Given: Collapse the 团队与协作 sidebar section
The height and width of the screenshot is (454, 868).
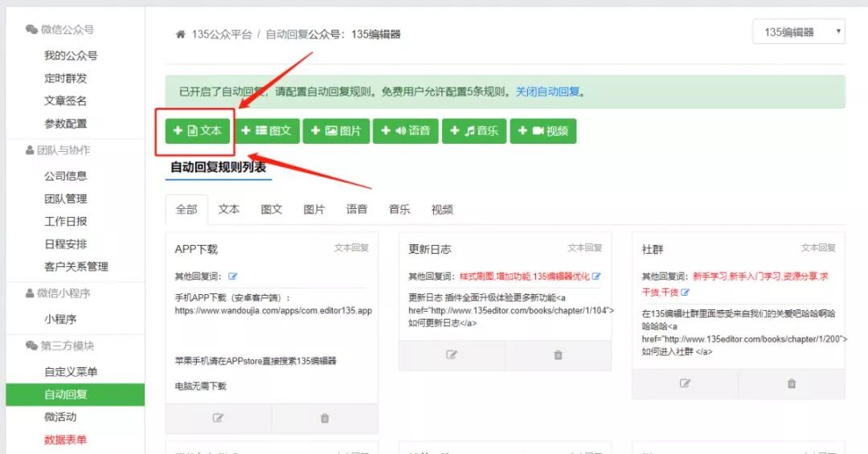Looking at the screenshot, I should (x=63, y=150).
